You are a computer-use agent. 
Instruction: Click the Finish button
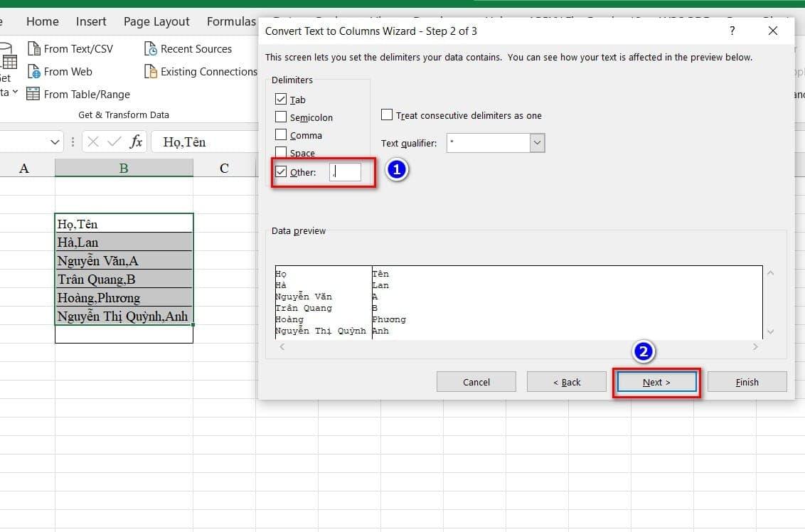coord(747,382)
